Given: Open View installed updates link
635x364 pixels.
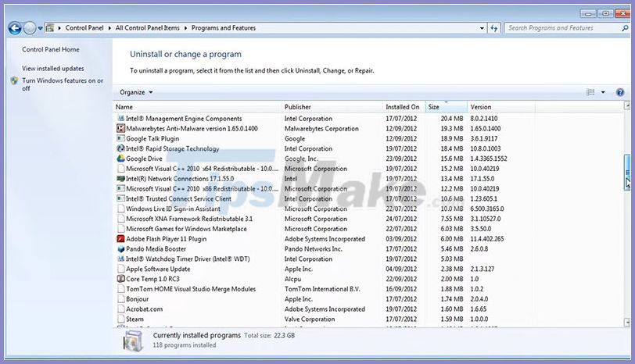Looking at the screenshot, I should (x=53, y=69).
